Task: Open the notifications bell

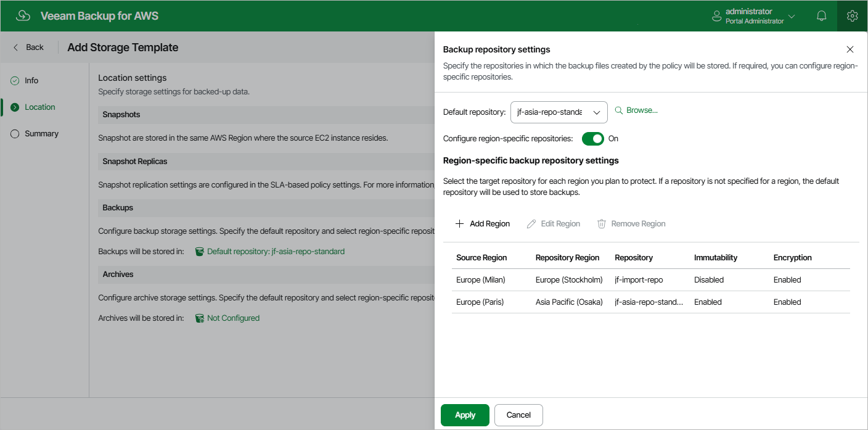Action: [821, 16]
